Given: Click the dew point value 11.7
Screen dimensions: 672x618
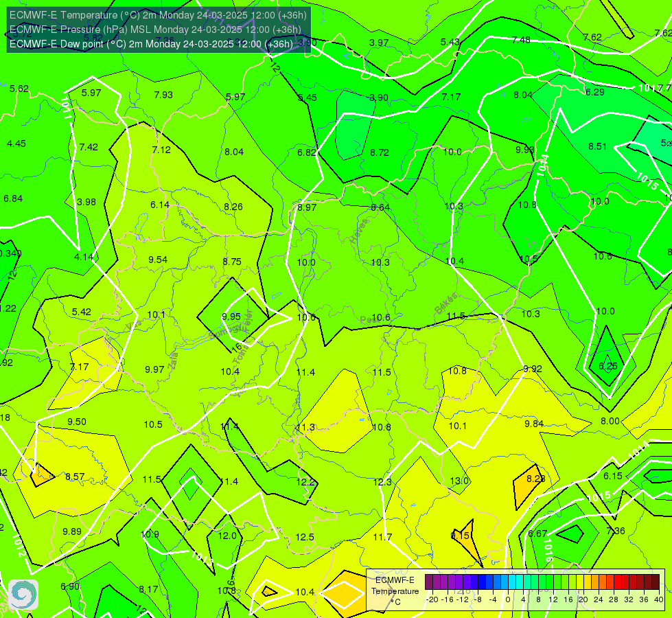Looking at the screenshot, I should (382, 537).
